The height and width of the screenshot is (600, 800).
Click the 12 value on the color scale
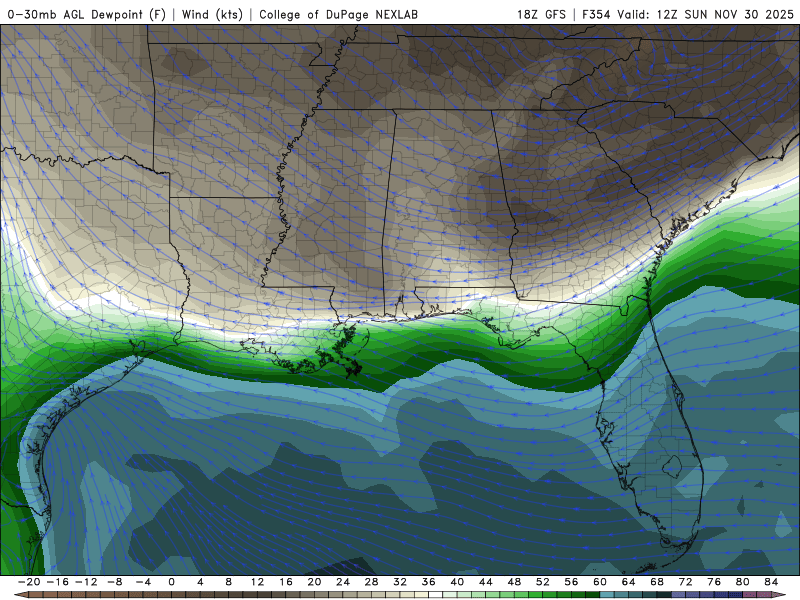coord(257,582)
